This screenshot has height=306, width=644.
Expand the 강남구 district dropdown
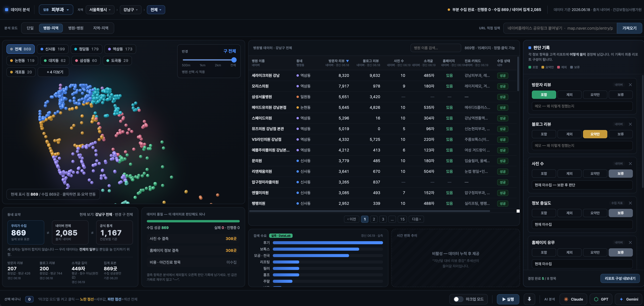(130, 9)
